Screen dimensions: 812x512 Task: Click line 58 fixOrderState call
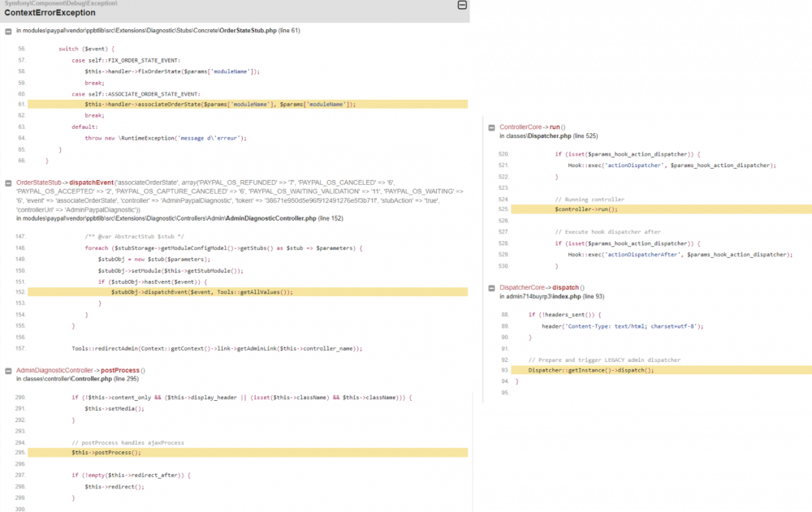coord(172,71)
